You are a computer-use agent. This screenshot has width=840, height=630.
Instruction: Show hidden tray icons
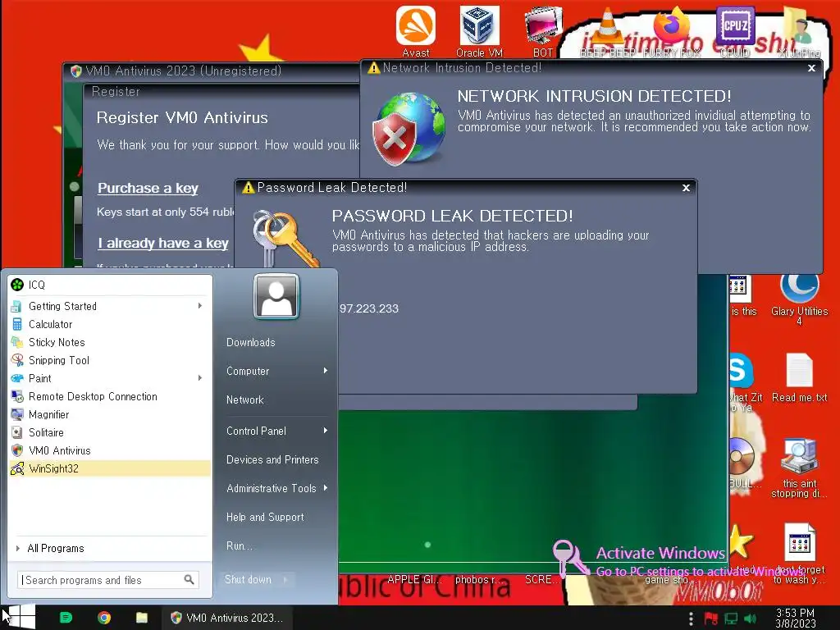[x=691, y=619]
